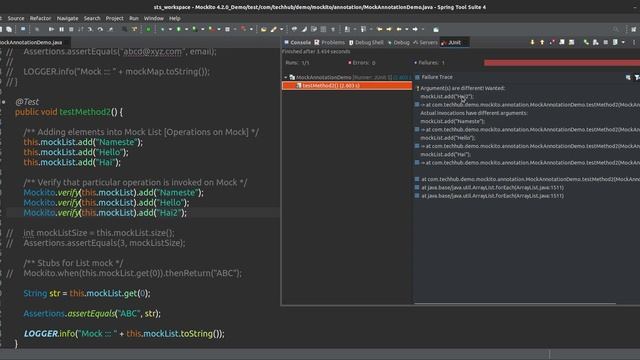Open the JUnit view menu (three dots)
The height and width of the screenshot is (360, 640).
tap(634, 42)
